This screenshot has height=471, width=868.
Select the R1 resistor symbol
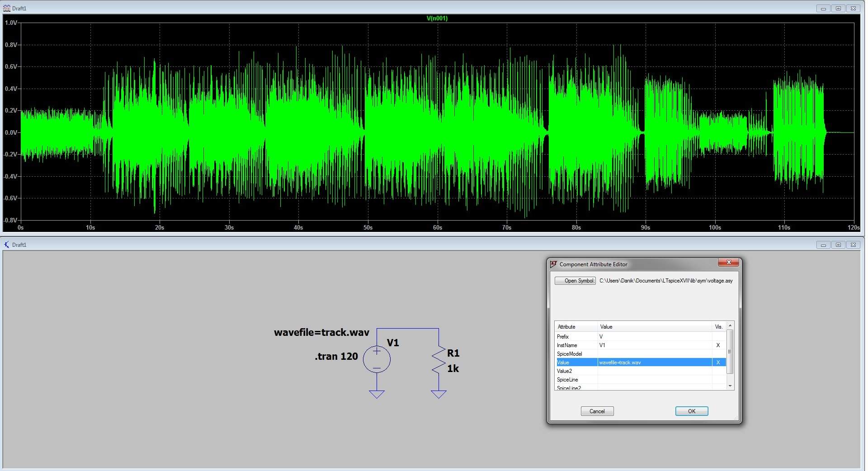438,360
